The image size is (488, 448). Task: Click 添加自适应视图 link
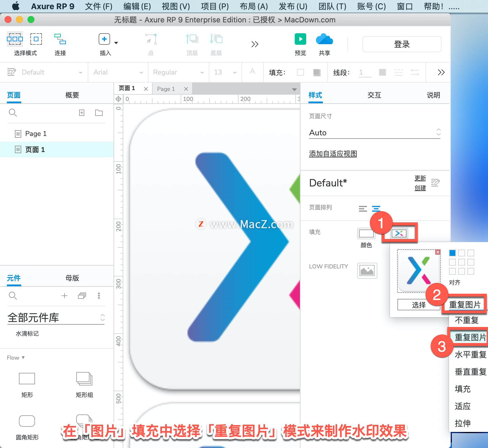click(333, 154)
